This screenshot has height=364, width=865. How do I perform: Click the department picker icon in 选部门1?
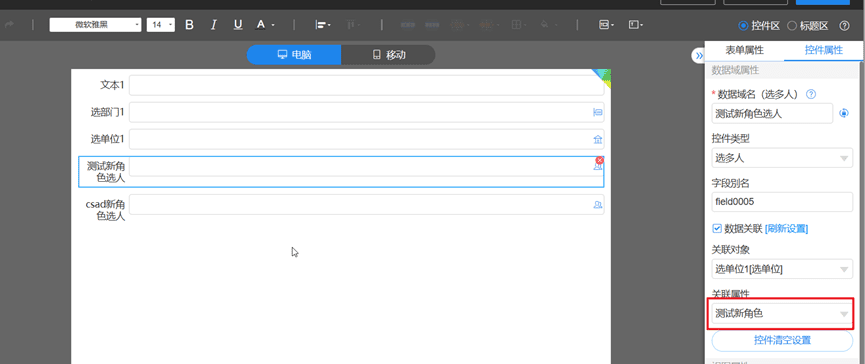[597, 113]
